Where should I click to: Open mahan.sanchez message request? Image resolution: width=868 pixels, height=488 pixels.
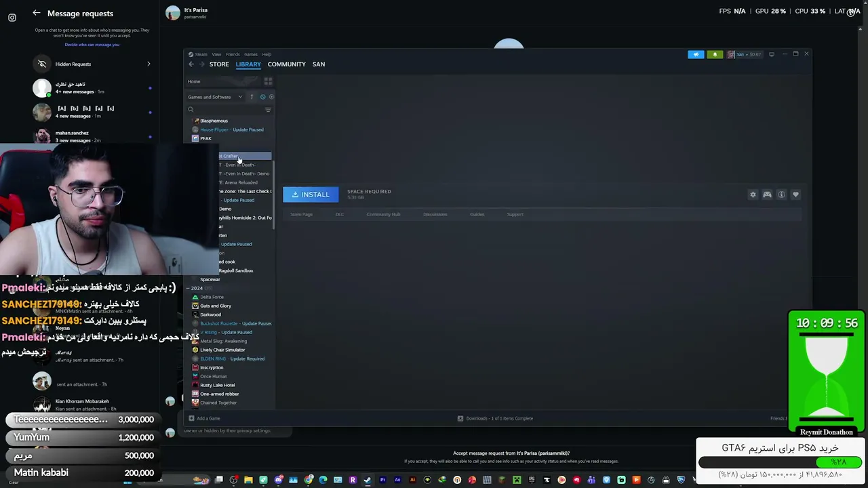92,136
